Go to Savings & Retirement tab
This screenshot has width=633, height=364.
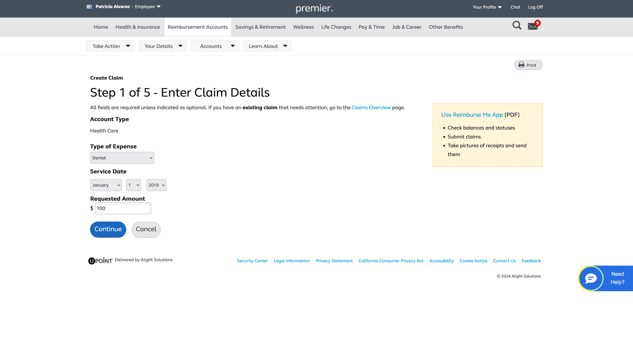click(260, 27)
